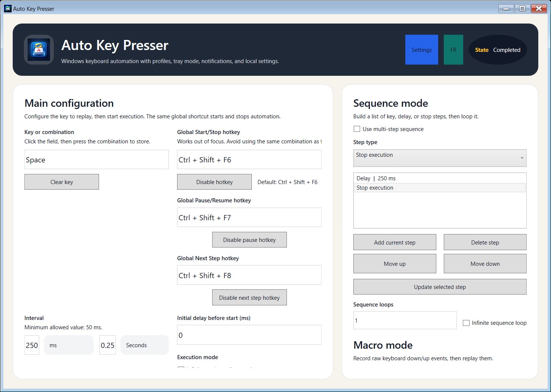Move the selected step down
Viewport: 551px width, 392px height.
pyautogui.click(x=485, y=264)
